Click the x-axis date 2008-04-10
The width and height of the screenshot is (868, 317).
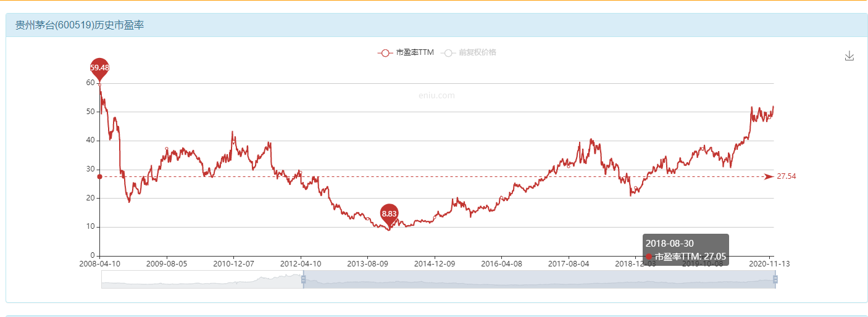tap(99, 263)
